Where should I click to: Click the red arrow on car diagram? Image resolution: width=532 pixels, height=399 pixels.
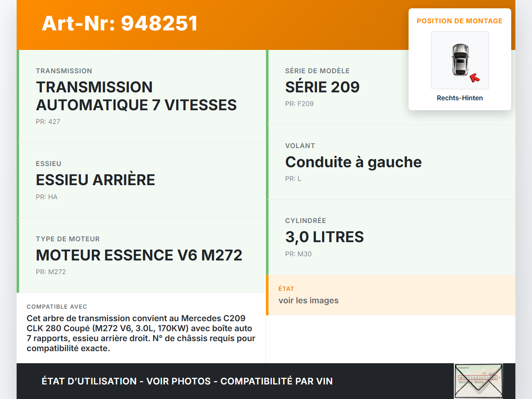tap(475, 78)
